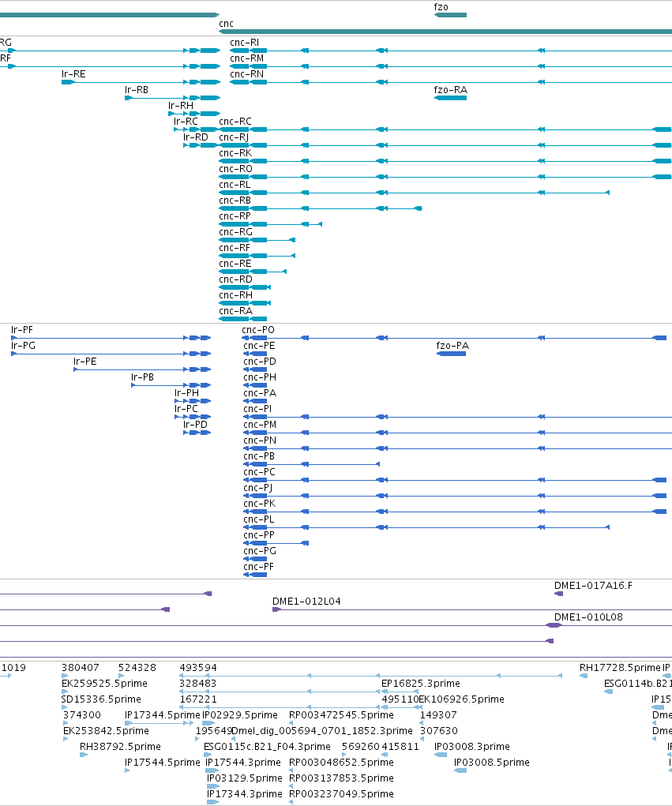Open the cnc-PP protein label

click(x=259, y=535)
